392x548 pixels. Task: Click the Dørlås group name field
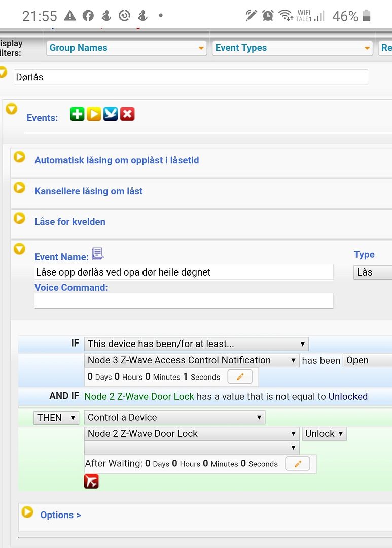click(191, 77)
